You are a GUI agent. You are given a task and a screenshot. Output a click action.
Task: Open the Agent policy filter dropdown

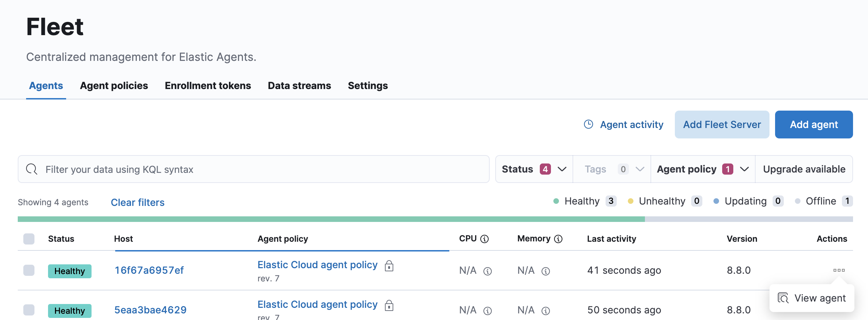coord(702,169)
